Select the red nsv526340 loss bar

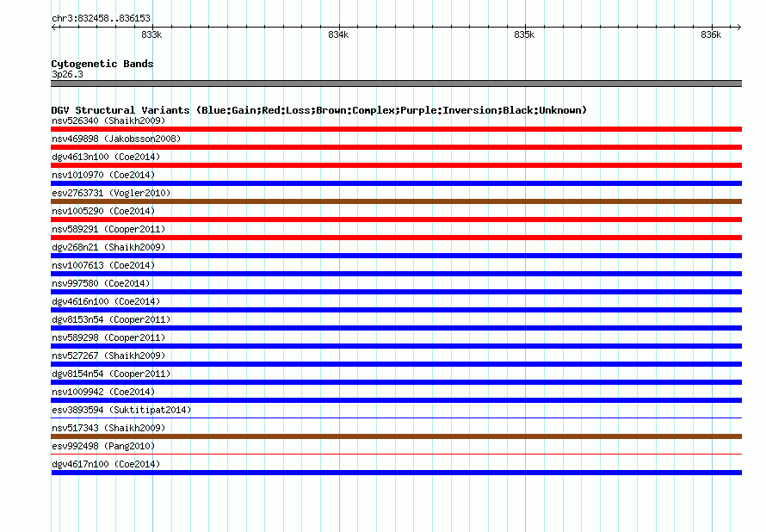tap(396, 129)
